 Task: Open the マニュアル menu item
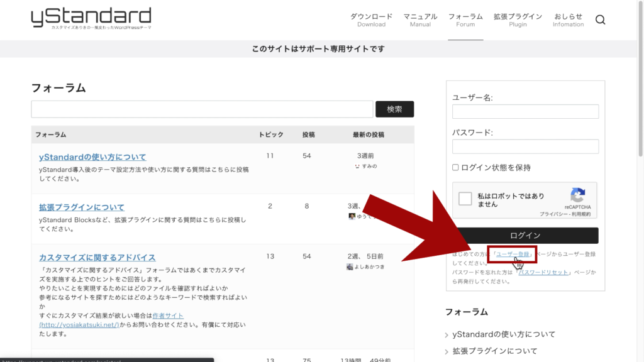coord(420,20)
